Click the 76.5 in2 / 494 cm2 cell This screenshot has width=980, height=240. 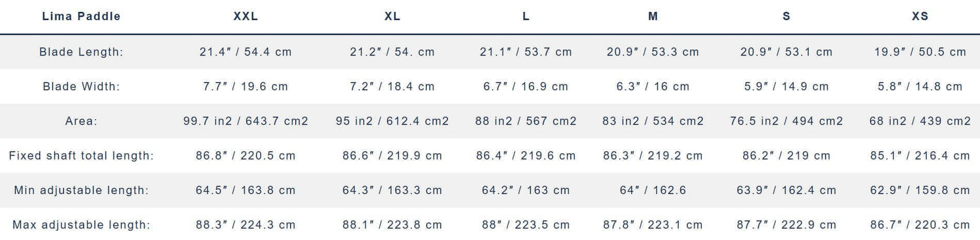point(786,121)
